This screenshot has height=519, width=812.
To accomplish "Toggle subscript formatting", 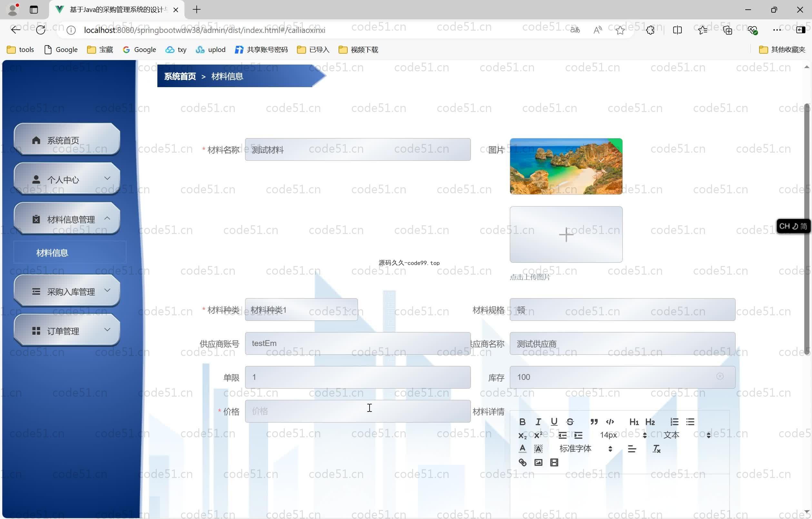I will (x=522, y=435).
